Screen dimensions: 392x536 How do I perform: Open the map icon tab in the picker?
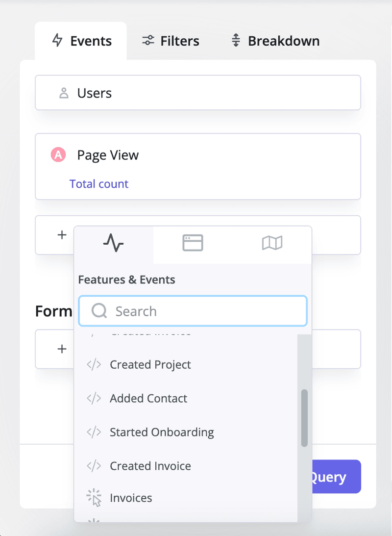point(272,243)
